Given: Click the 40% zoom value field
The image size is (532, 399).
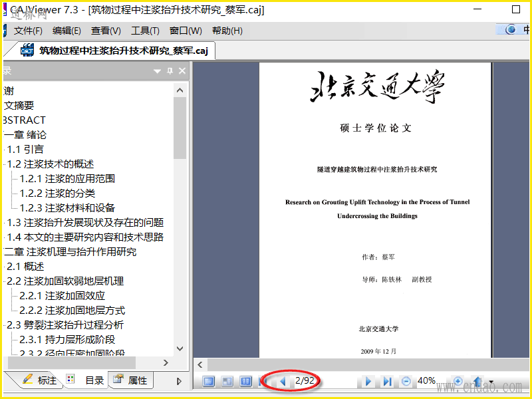Looking at the screenshot, I should [426, 380].
